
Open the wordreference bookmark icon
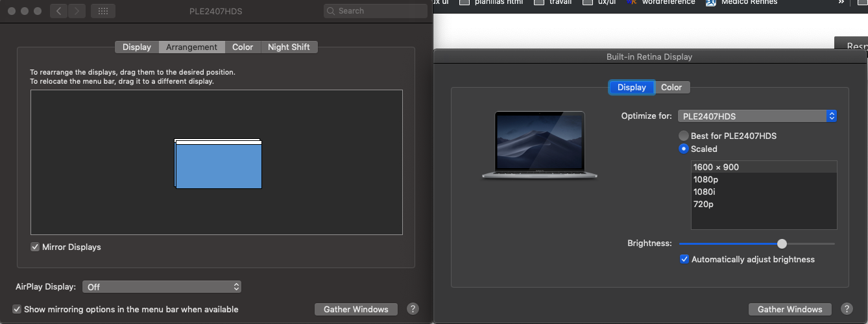(633, 3)
